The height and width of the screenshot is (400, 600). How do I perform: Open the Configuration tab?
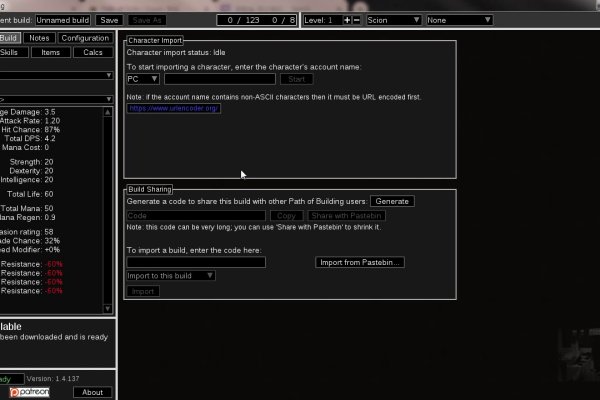(x=84, y=38)
